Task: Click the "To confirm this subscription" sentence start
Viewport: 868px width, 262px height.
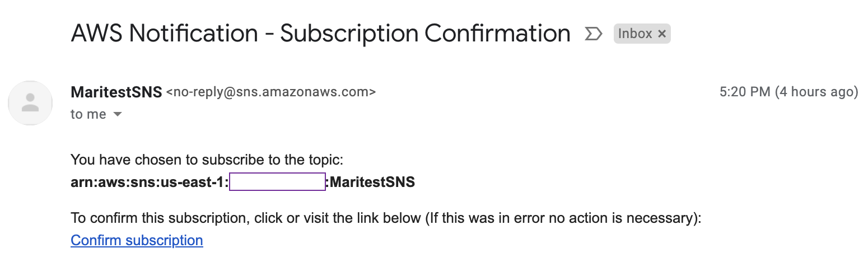Action: click(x=140, y=218)
